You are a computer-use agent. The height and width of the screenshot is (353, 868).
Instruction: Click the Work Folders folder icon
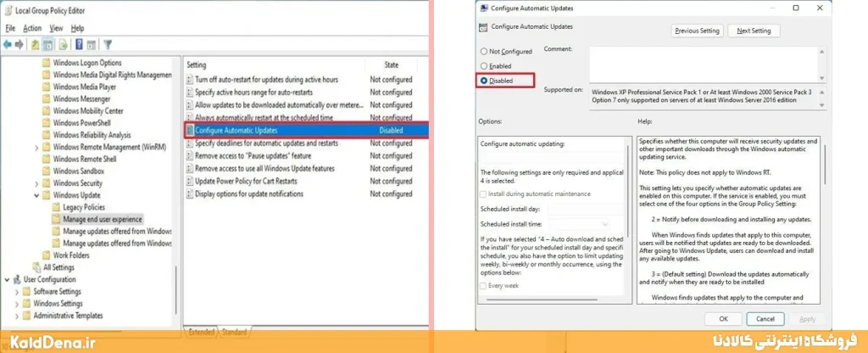pyautogui.click(x=47, y=255)
